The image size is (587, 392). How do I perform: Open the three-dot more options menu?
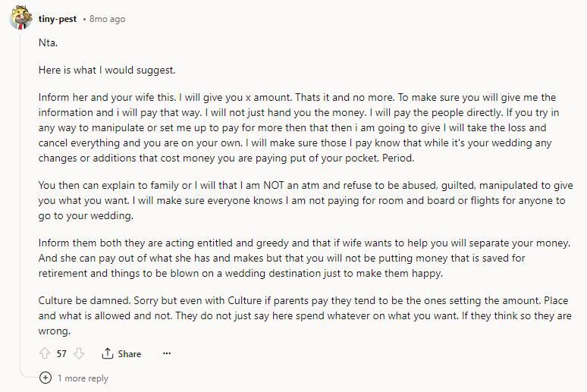(x=167, y=353)
